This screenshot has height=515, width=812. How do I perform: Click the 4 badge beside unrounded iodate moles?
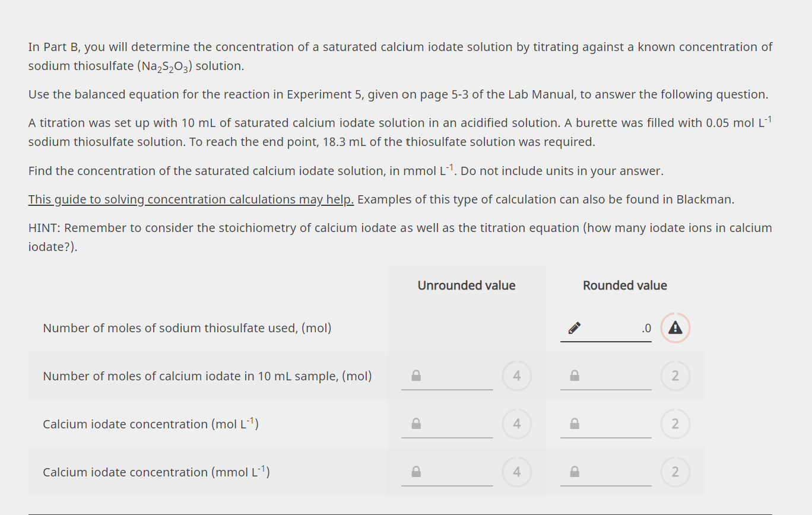pos(516,376)
